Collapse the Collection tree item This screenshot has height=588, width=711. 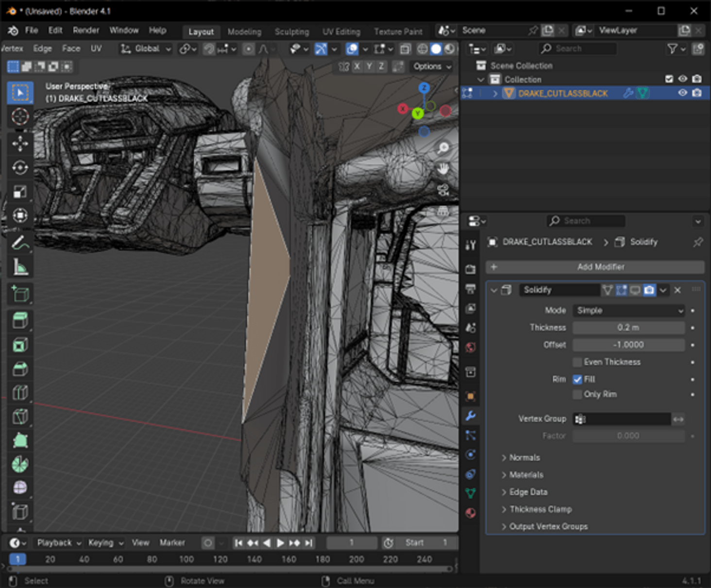480,79
